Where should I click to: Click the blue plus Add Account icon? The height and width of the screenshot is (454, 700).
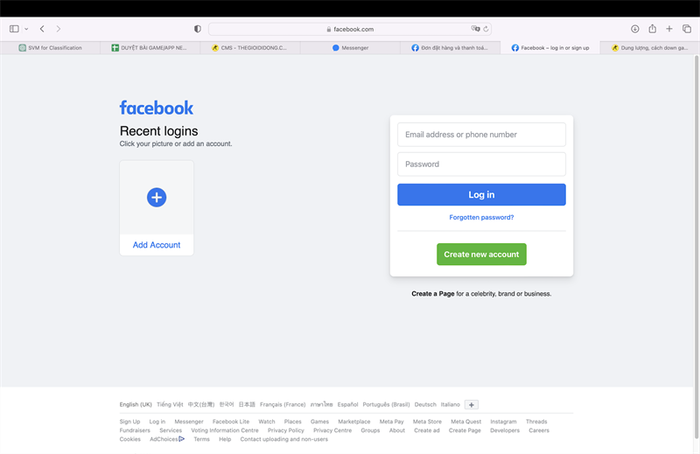pos(157,197)
